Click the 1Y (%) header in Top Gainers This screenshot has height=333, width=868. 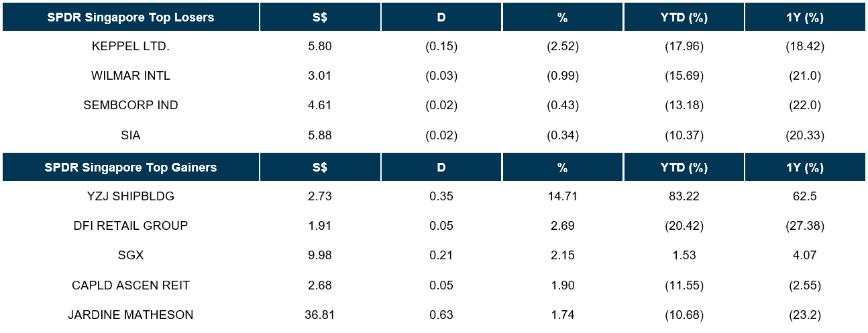(805, 167)
